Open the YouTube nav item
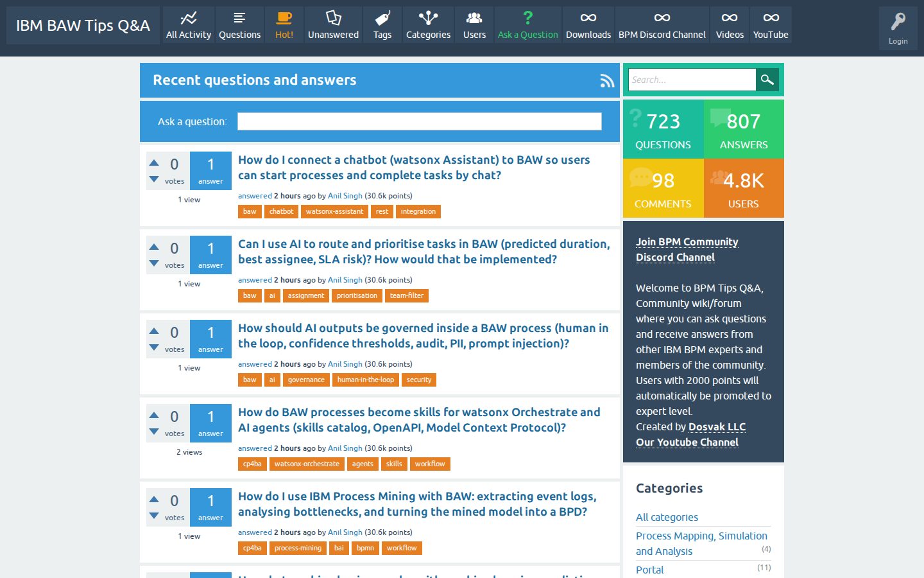924x578 pixels. (771, 25)
